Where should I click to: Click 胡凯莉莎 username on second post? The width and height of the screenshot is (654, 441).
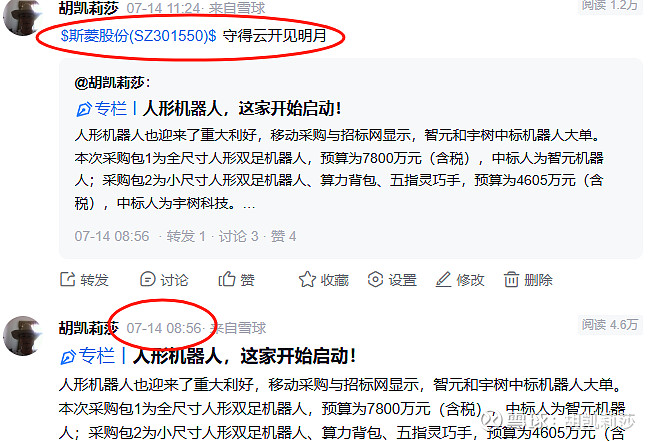[88, 328]
